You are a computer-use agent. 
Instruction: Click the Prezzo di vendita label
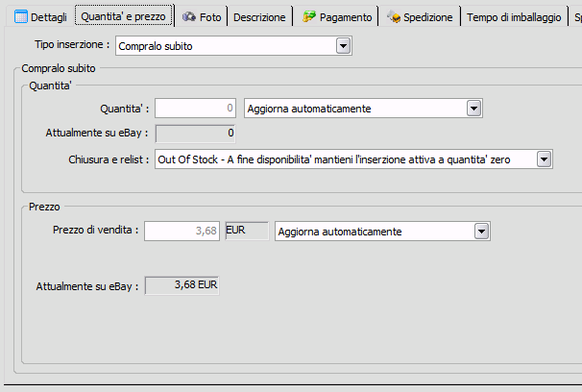click(96, 231)
